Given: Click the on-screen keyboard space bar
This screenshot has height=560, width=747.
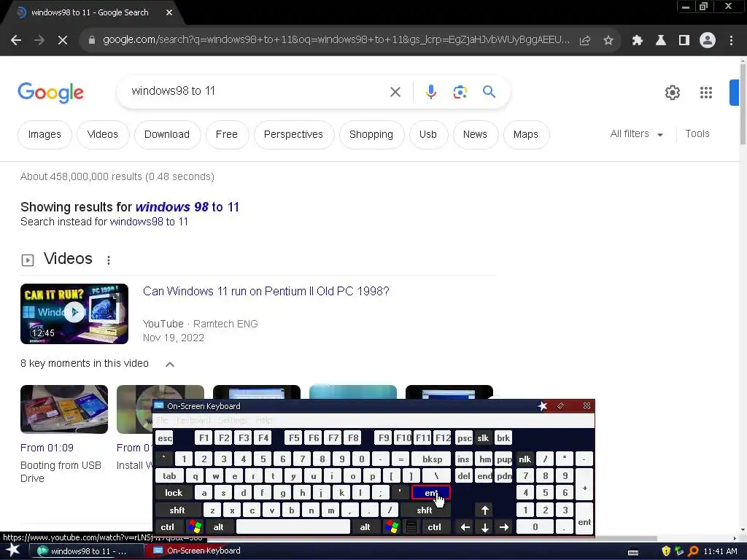Looking at the screenshot, I should 293,527.
